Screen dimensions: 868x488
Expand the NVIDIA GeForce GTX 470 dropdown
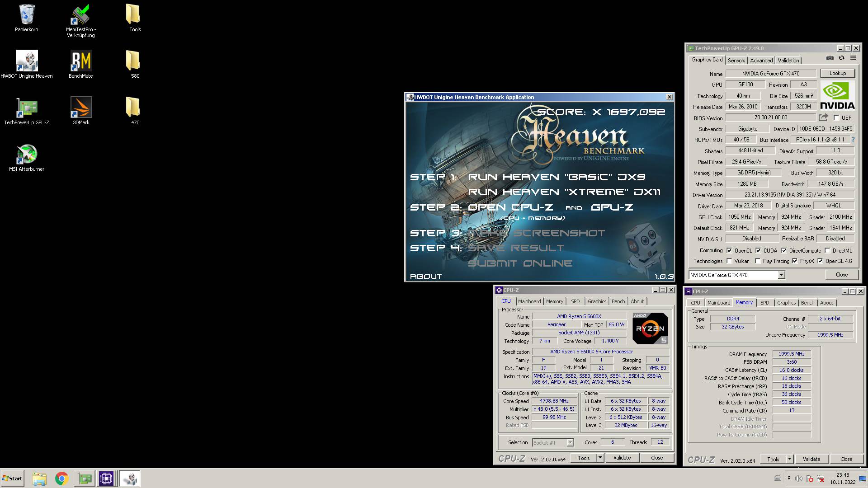[781, 275]
